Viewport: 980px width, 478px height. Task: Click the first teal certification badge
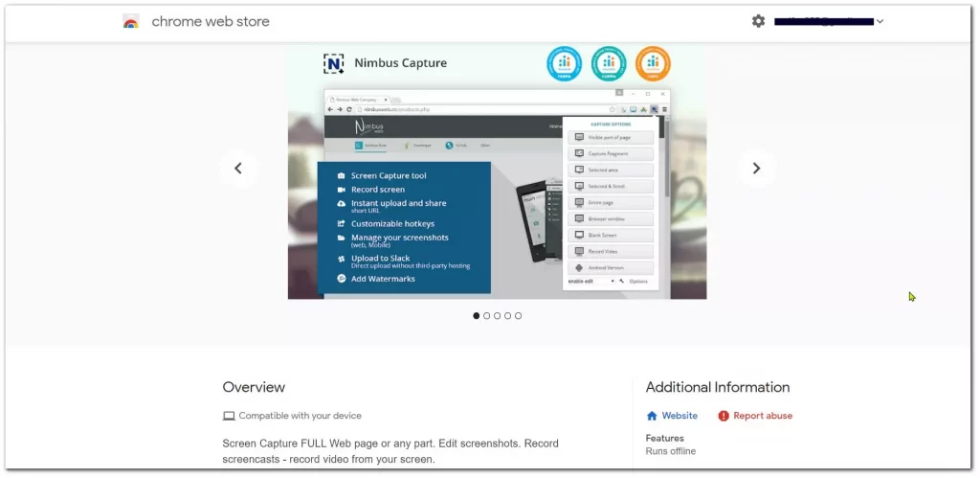565,64
